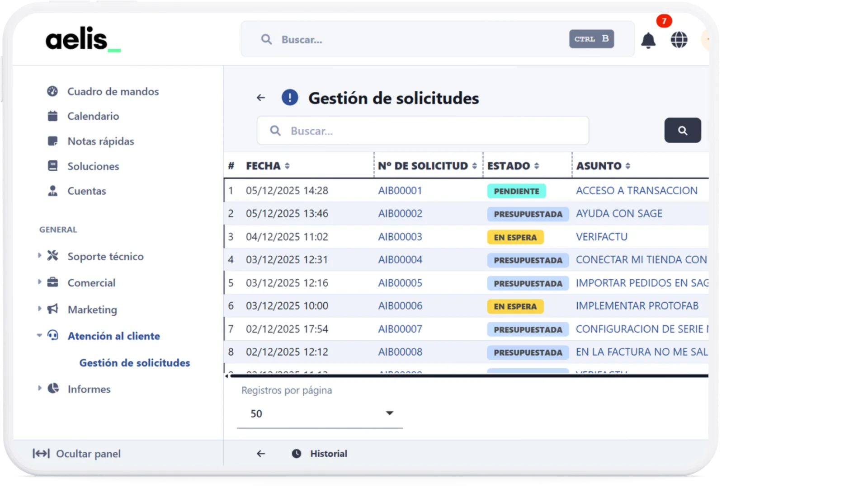Viewport: 868px width, 488px height.
Task: Select Gestión de solicitudes in the sidebar
Action: [134, 362]
